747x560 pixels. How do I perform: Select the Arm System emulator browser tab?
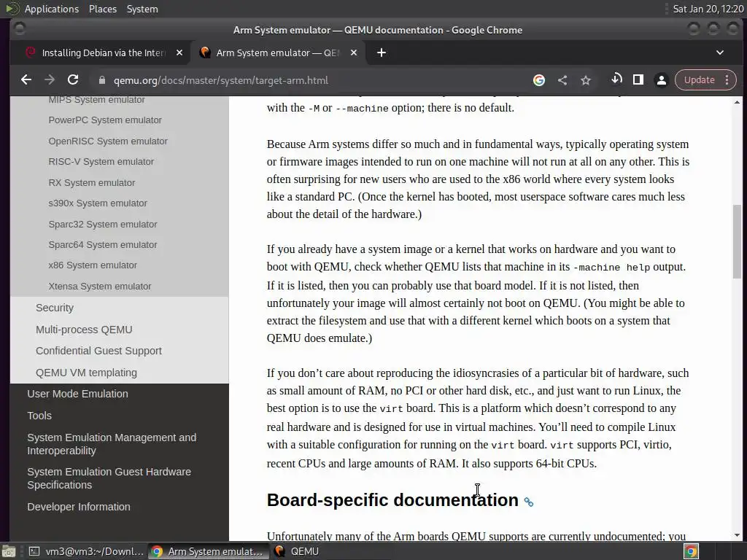tap(278, 52)
